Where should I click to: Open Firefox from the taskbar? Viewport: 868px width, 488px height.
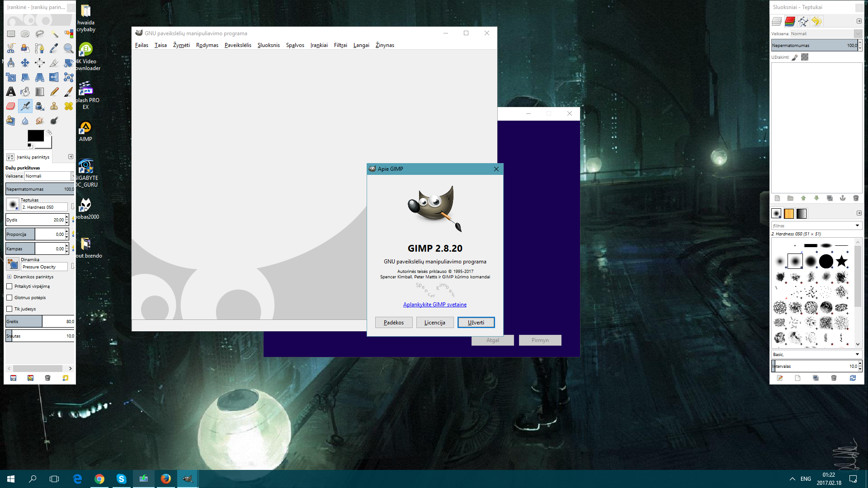[x=166, y=479]
